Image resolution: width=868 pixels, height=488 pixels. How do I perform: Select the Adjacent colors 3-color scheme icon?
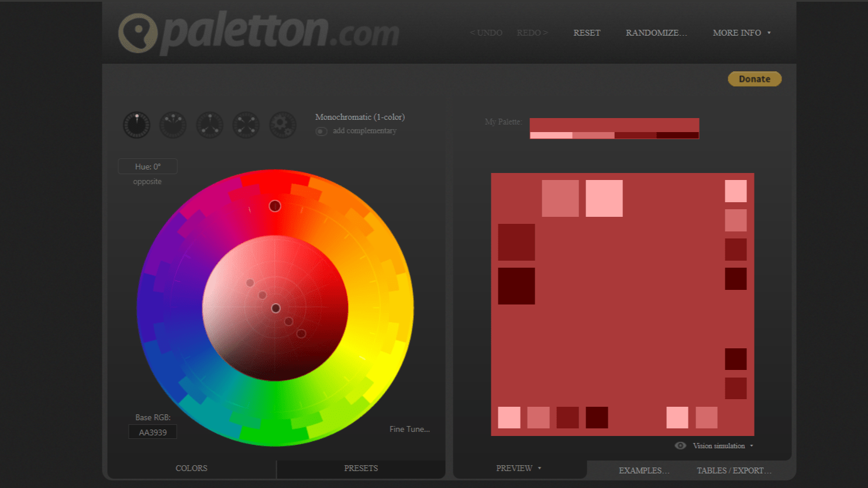coord(173,124)
